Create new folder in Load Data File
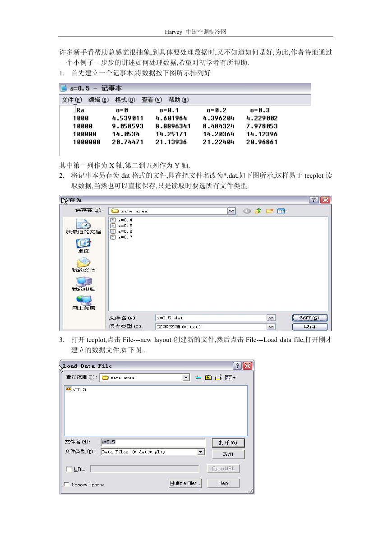 pyautogui.click(x=219, y=378)
